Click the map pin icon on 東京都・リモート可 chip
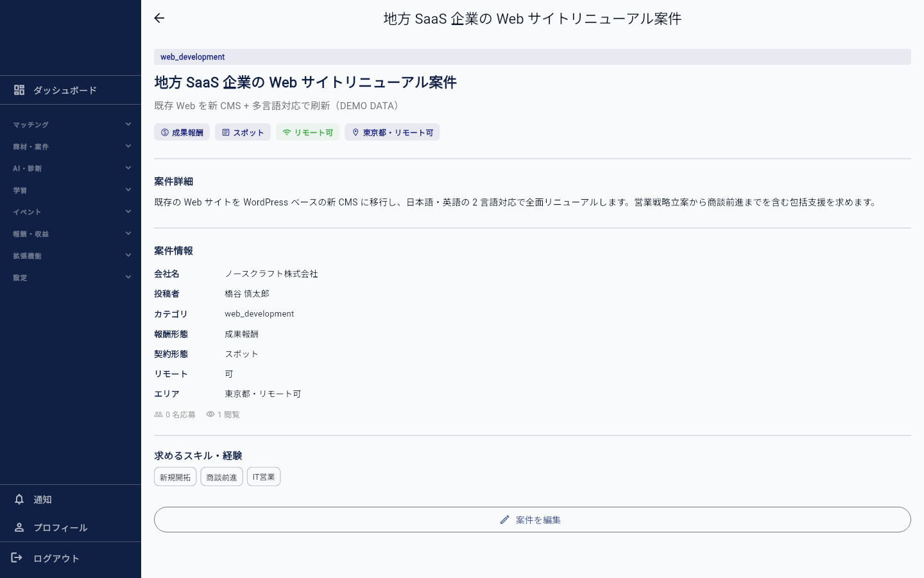The image size is (924, 578). click(355, 132)
